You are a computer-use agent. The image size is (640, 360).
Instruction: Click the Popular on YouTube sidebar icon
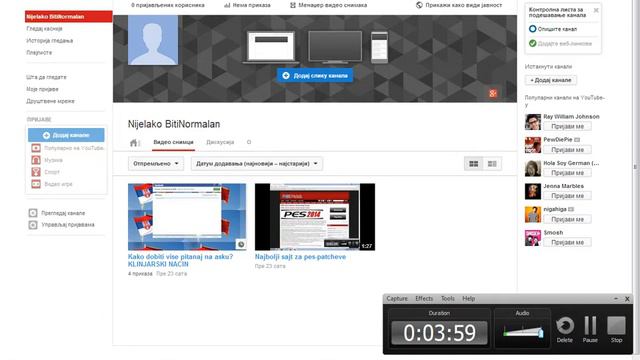tap(36, 148)
